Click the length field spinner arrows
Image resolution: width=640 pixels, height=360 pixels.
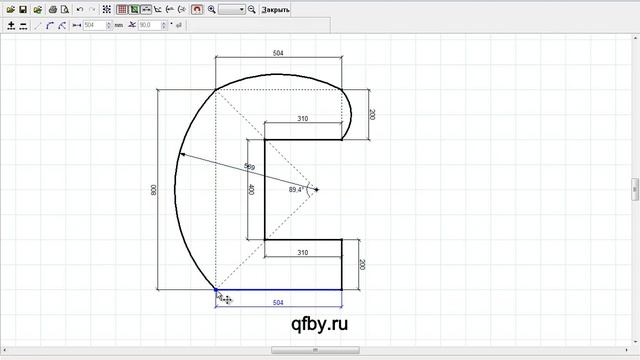pyautogui.click(x=109, y=25)
